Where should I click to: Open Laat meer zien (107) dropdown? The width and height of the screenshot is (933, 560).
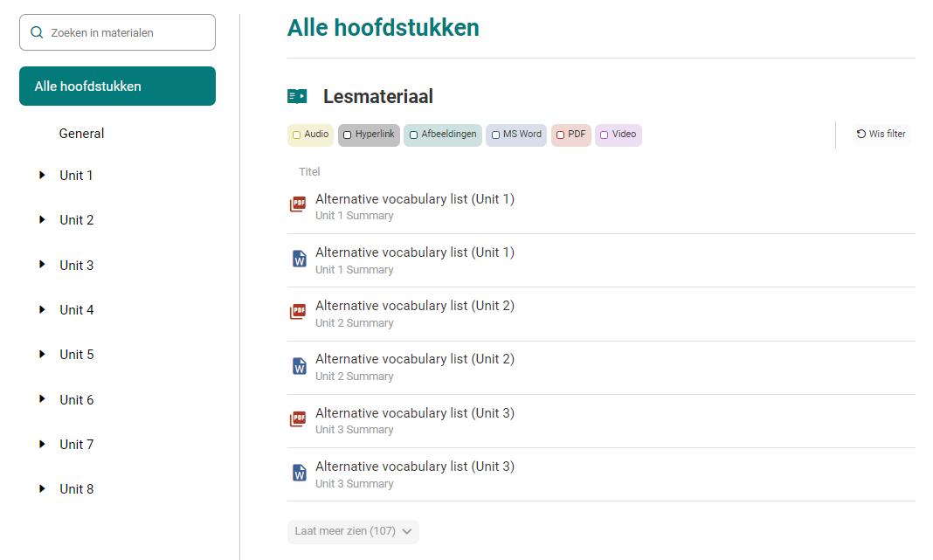(x=354, y=531)
